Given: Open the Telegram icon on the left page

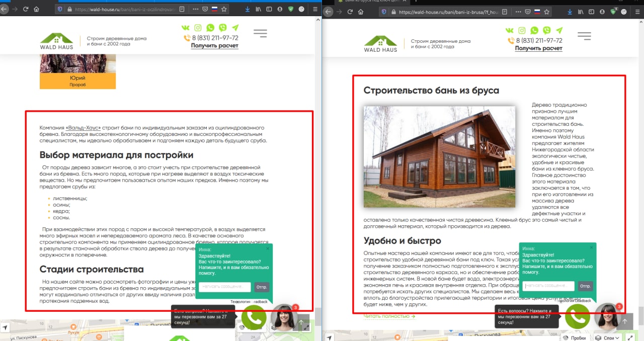Looking at the screenshot, I should 235,28.
